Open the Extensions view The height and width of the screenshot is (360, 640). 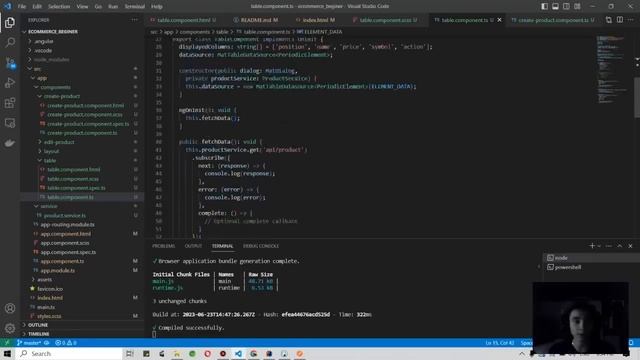tap(10, 103)
